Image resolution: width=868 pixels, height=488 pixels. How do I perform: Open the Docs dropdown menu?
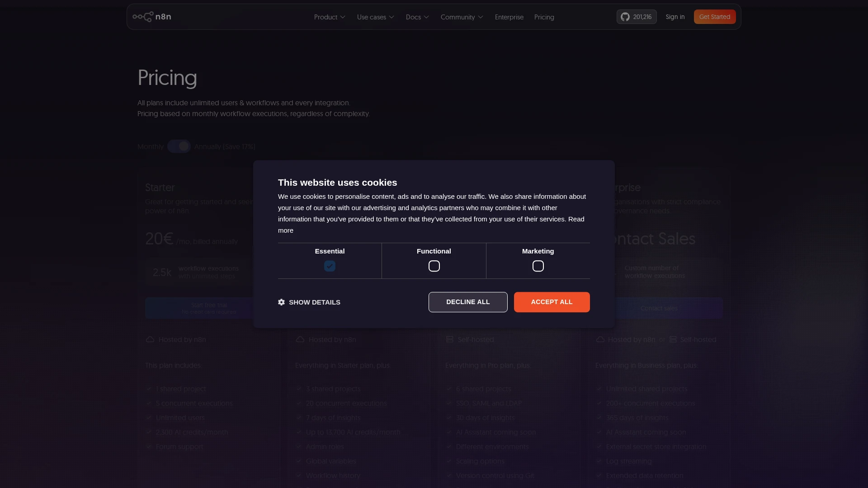417,17
